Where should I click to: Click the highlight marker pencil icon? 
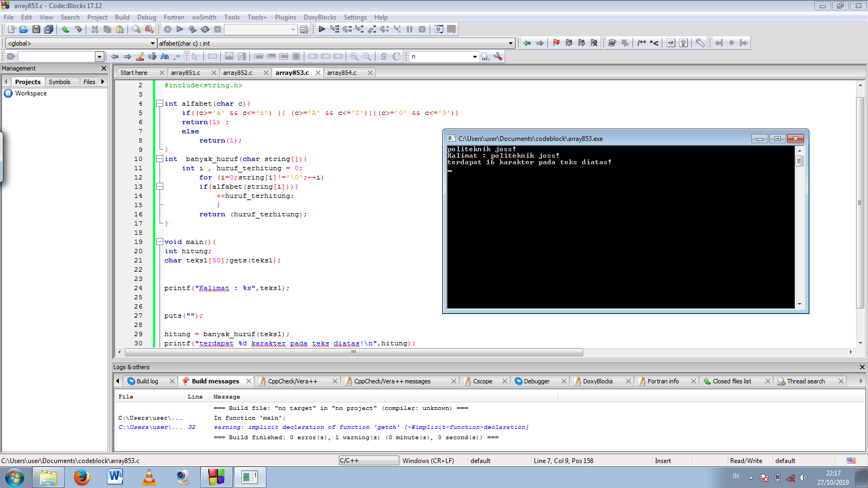tap(140, 56)
